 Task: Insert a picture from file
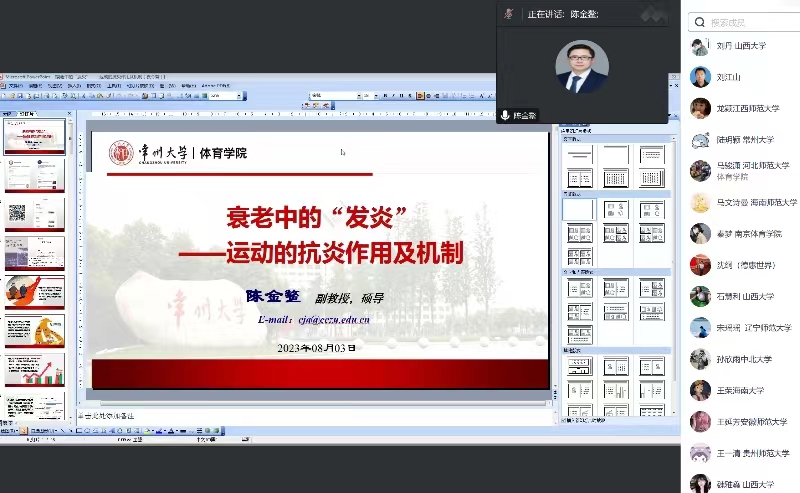pyautogui.click(x=137, y=431)
